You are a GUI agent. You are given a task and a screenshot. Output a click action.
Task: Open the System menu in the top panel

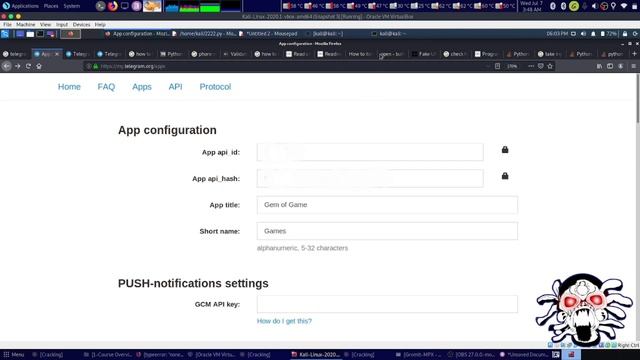tap(72, 6)
